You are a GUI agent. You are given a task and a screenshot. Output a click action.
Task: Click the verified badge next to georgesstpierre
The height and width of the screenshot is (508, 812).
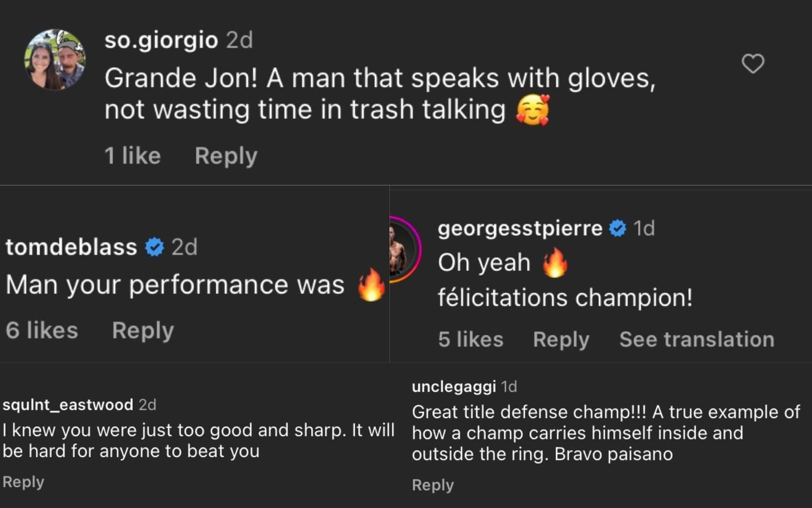(617, 228)
